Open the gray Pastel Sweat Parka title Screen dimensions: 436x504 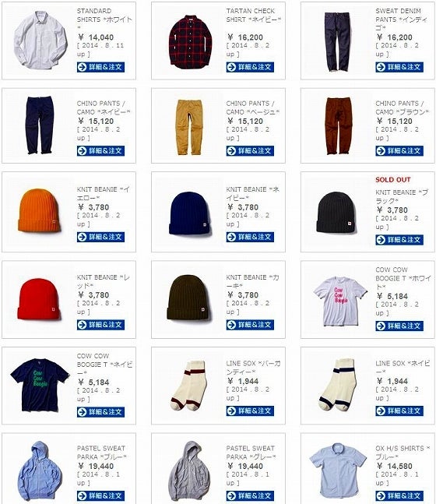point(251,453)
